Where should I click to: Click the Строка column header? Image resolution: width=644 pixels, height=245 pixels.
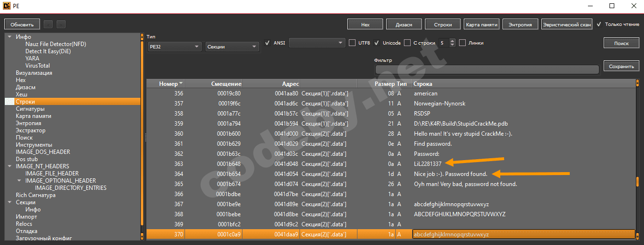click(x=523, y=84)
